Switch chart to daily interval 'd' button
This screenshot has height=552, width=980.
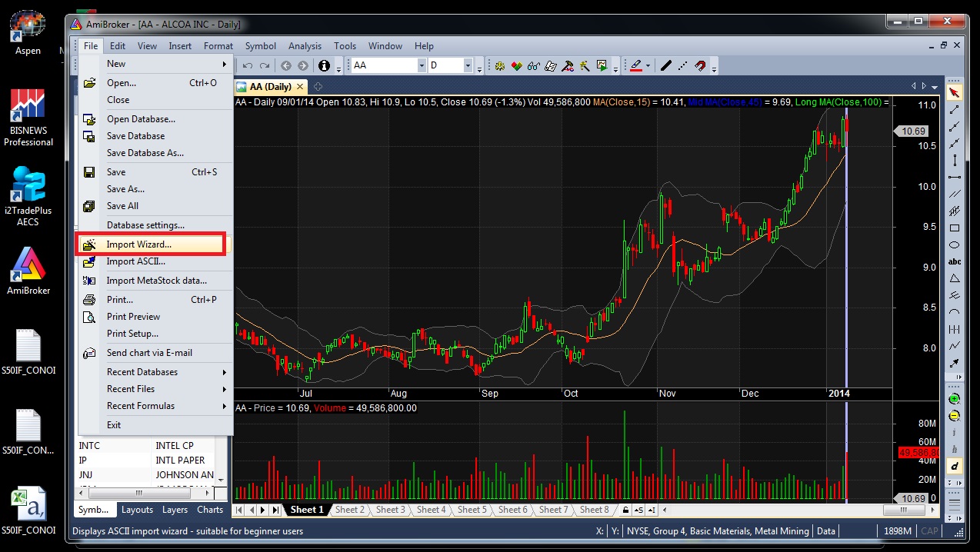pos(955,466)
